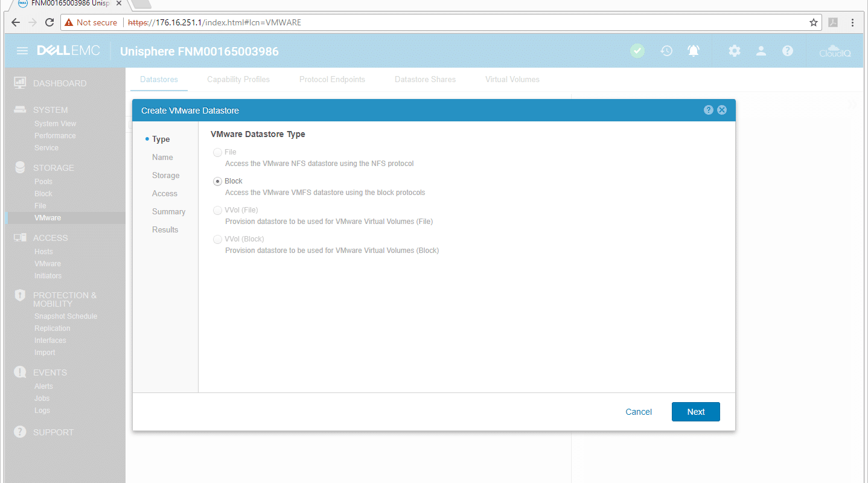Click the green system health status icon

637,51
